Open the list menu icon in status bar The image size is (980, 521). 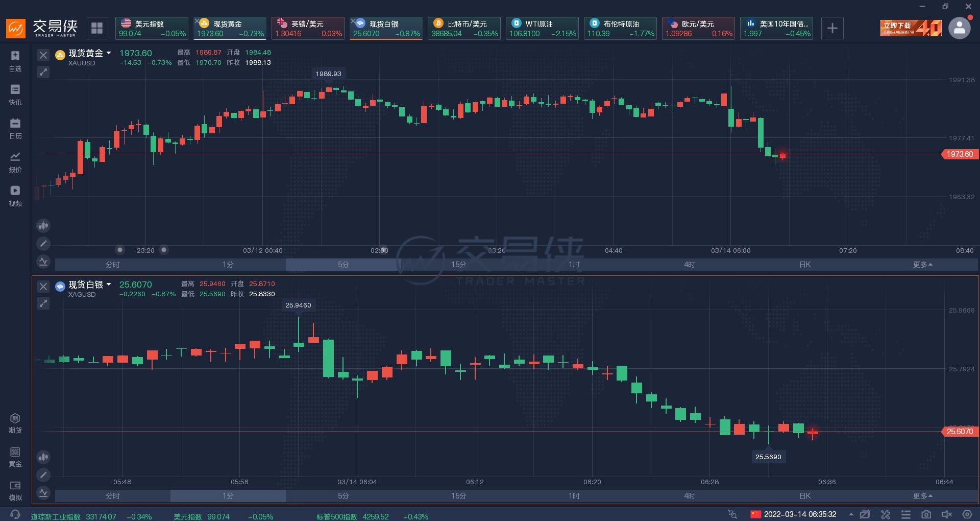906,514
